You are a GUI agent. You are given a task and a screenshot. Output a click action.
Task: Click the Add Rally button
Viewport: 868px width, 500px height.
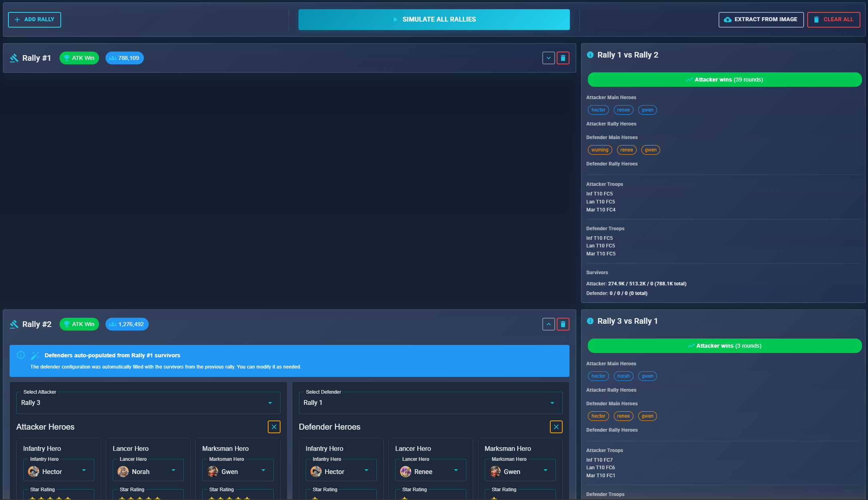click(x=34, y=20)
